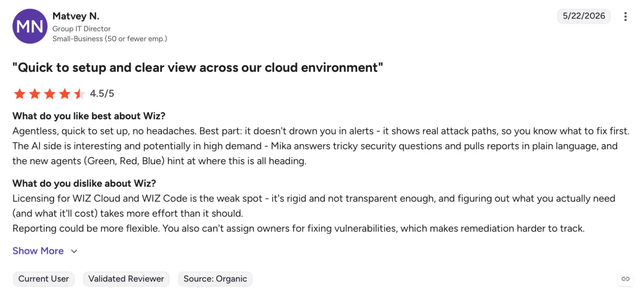
Task: Open reviewer name Matvey N.
Action: (76, 16)
